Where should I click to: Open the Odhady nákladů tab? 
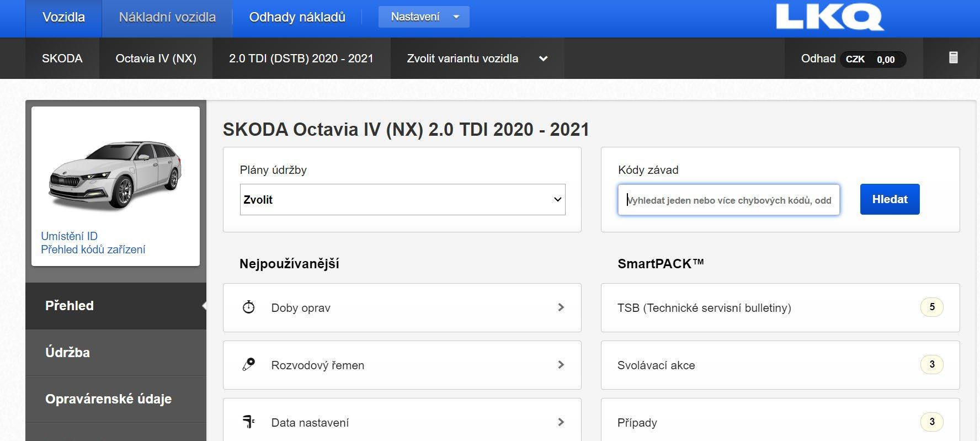pyautogui.click(x=297, y=18)
